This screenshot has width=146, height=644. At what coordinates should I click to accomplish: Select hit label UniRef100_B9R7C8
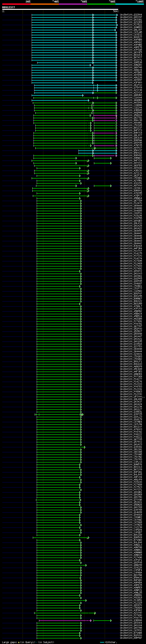131,133
